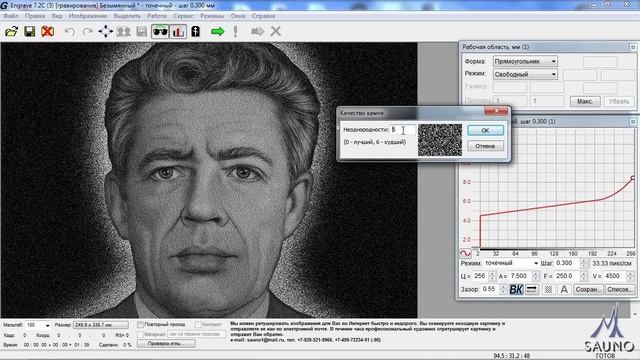Start engraving with the green arrow
The image size is (640, 360).
(x=218, y=31)
